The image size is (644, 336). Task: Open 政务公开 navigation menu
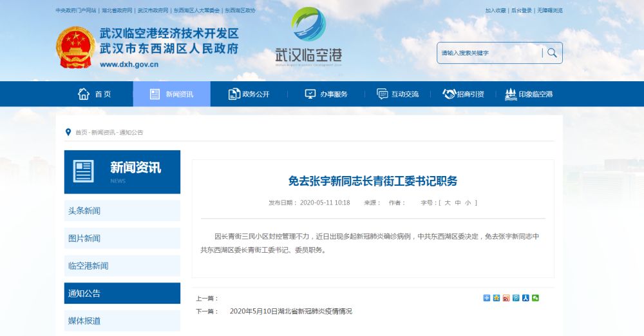[249, 94]
